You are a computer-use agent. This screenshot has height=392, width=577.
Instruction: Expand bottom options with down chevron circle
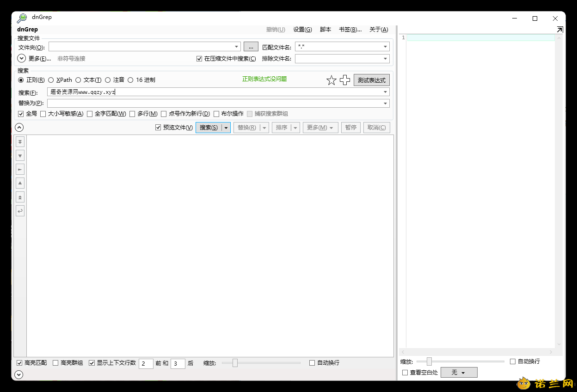19,374
